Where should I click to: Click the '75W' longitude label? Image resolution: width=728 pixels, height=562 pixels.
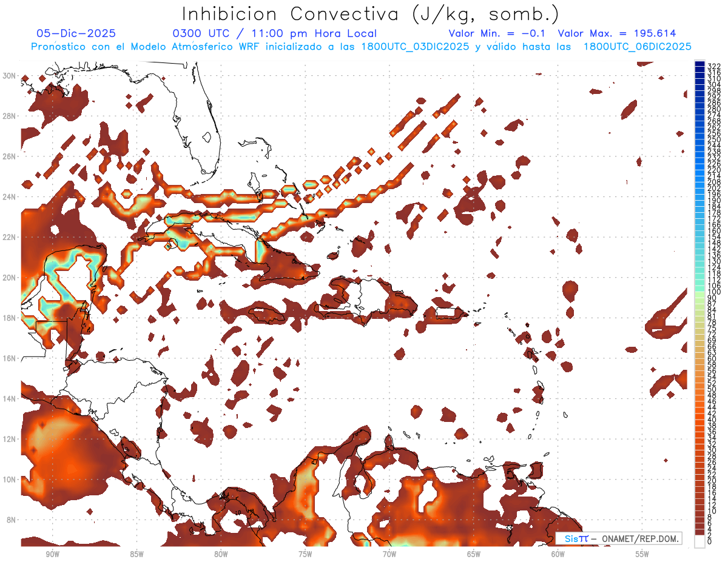point(305,555)
